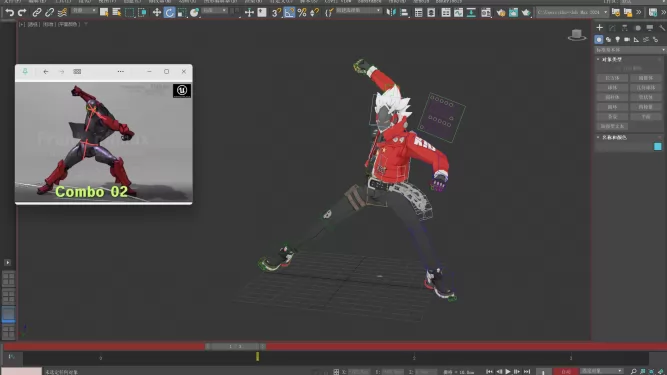
Task: Open the Layer Explorer icon
Action: click(x=431, y=12)
